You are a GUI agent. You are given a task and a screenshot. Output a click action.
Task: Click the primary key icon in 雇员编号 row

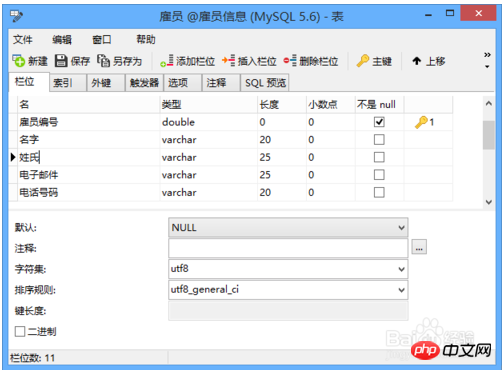pos(421,122)
